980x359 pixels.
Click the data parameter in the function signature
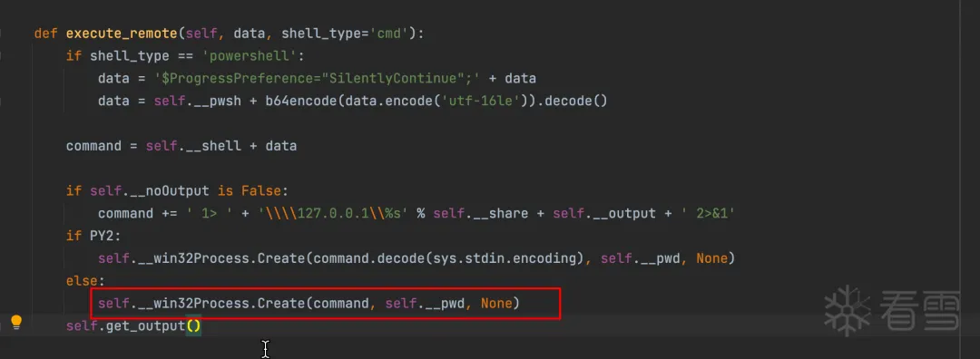(x=249, y=34)
